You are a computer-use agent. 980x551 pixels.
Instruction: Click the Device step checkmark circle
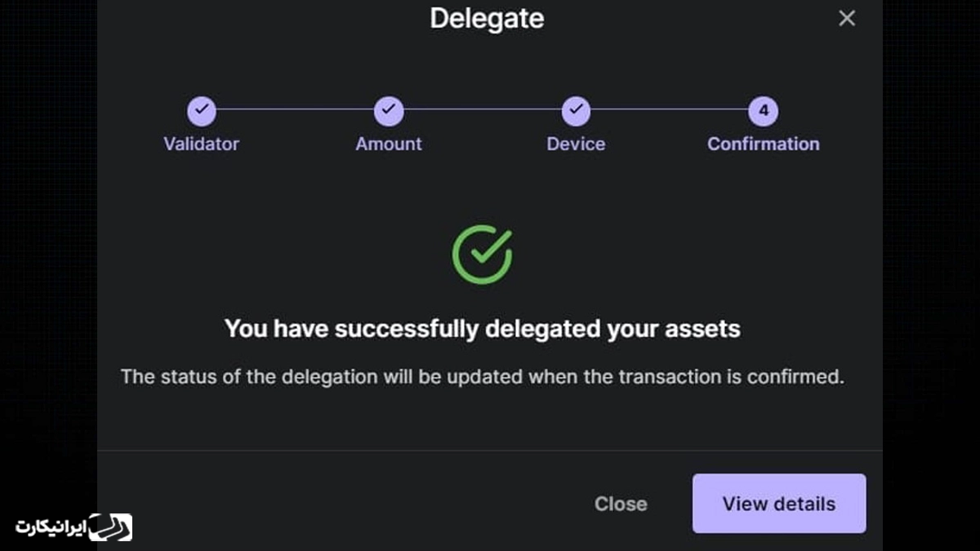pos(576,109)
